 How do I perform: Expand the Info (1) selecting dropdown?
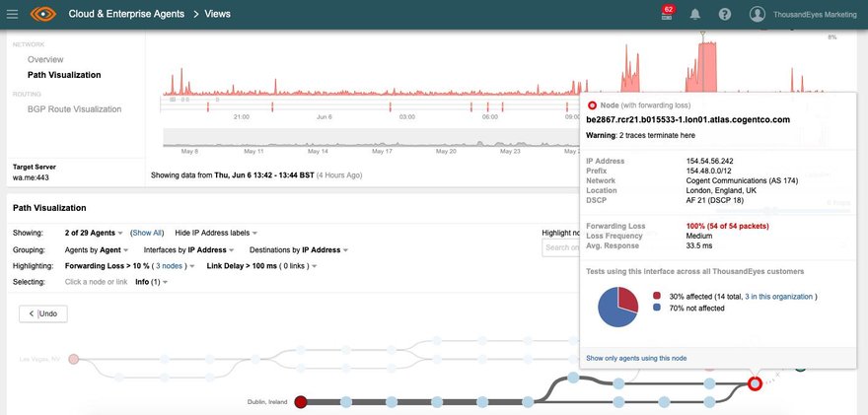pyautogui.click(x=151, y=282)
